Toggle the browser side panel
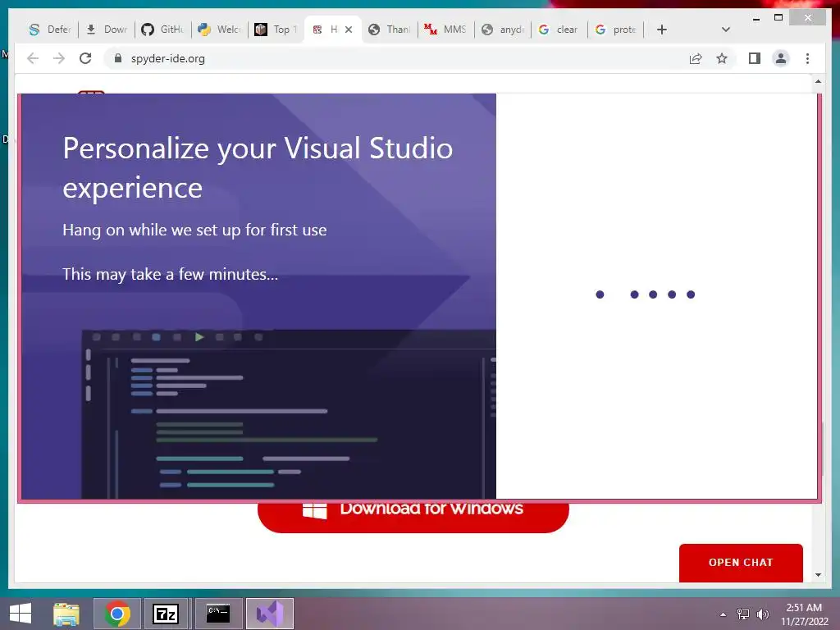The height and width of the screenshot is (630, 840). (755, 58)
